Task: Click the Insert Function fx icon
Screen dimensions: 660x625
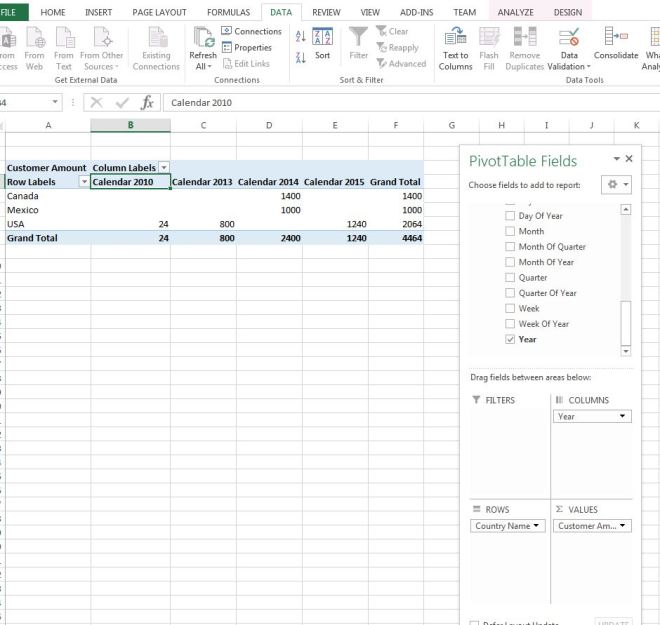Action: (147, 102)
